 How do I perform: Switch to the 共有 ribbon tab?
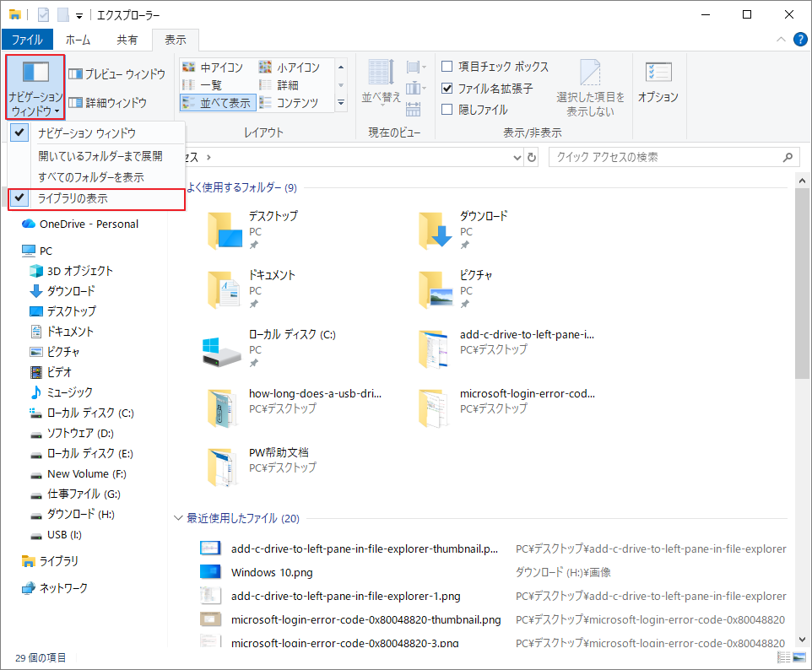point(127,40)
